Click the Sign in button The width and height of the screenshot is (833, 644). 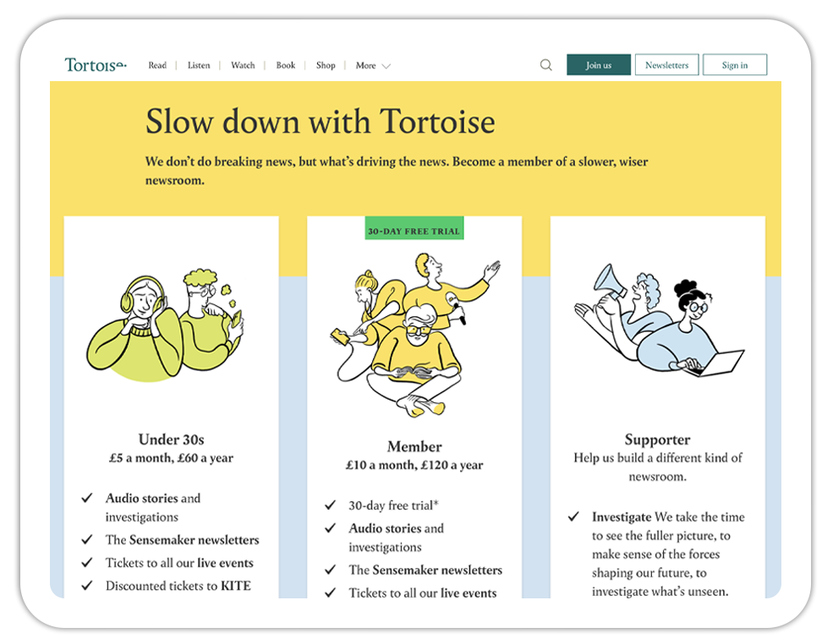point(735,65)
